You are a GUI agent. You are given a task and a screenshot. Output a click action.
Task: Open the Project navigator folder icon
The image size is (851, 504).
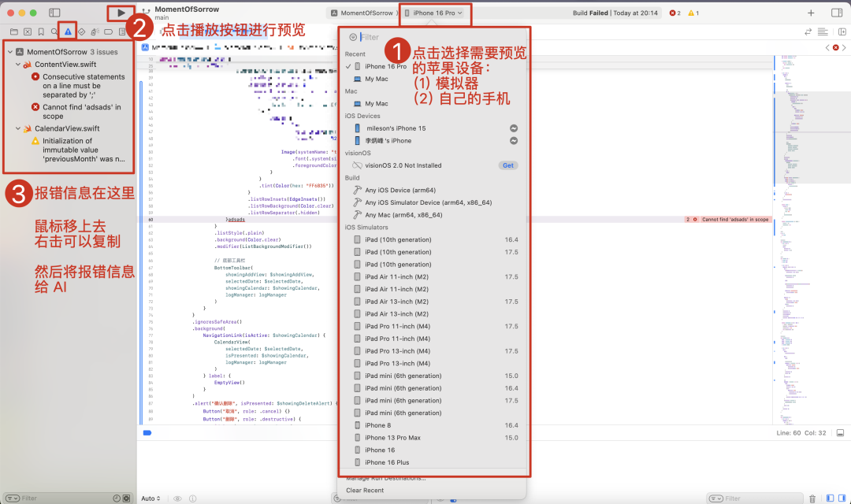pyautogui.click(x=14, y=32)
